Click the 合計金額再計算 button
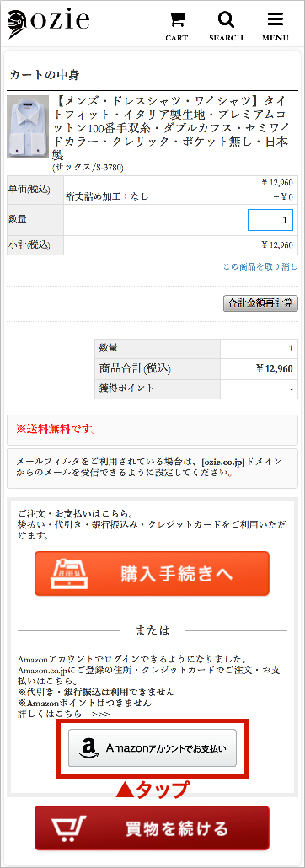 point(260,303)
